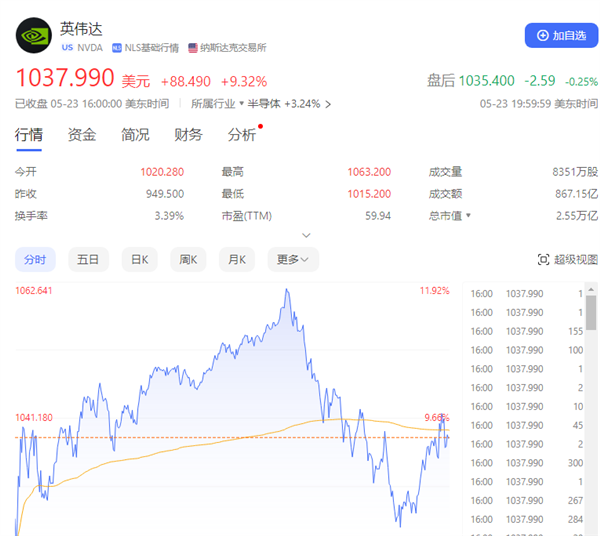600x536 pixels.
Task: Click the 市盈(TTM) value 59.94
Action: click(378, 216)
